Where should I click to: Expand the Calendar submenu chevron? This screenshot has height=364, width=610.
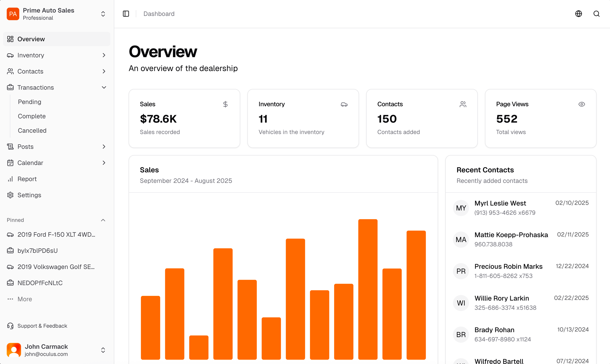[x=104, y=163]
